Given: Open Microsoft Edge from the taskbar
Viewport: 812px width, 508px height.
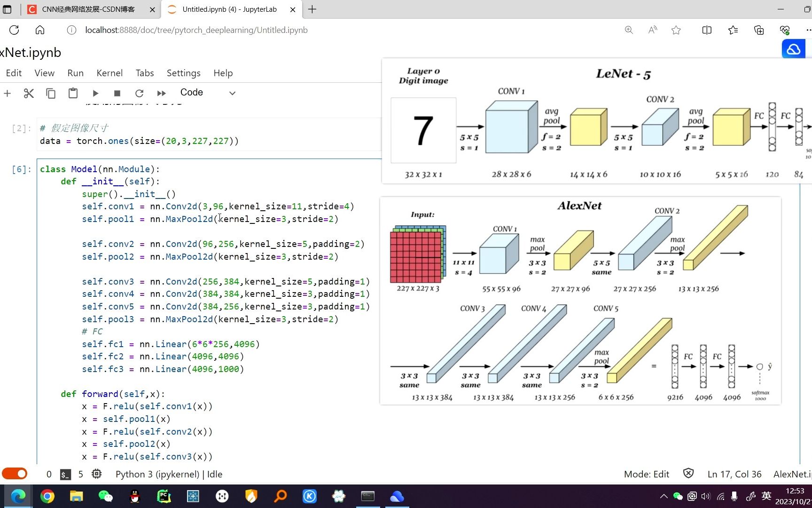Looking at the screenshot, I should [18, 496].
